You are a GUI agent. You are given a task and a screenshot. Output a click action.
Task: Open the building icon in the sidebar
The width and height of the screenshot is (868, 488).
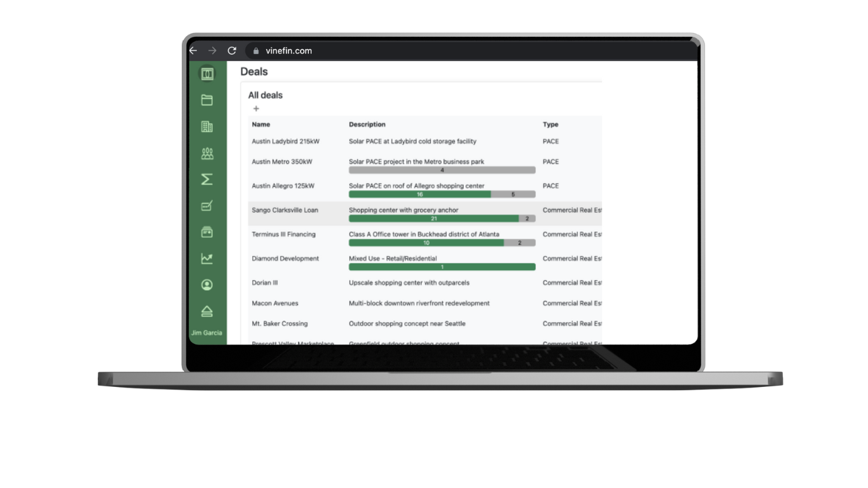tap(207, 126)
